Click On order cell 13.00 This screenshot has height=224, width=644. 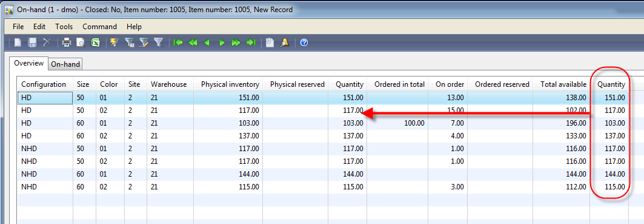coord(448,98)
